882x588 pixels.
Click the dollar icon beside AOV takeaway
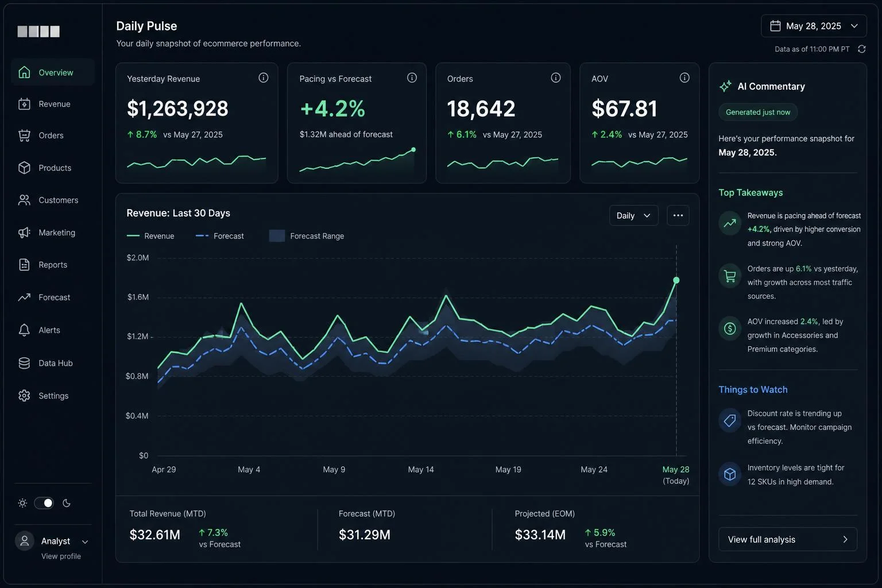(x=730, y=328)
